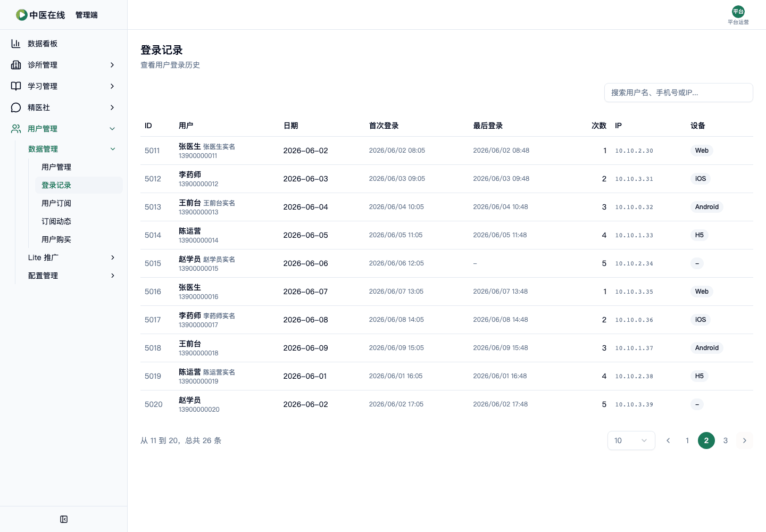Screen dimensions: 766x532
Task: Expand the 配置管理 chevron
Action: tap(113, 276)
